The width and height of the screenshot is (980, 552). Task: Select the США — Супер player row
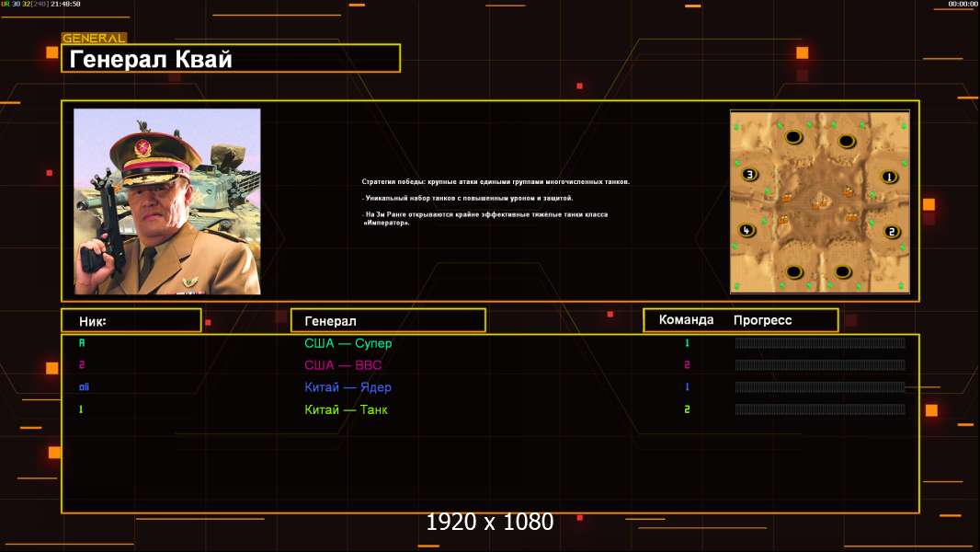click(x=490, y=343)
